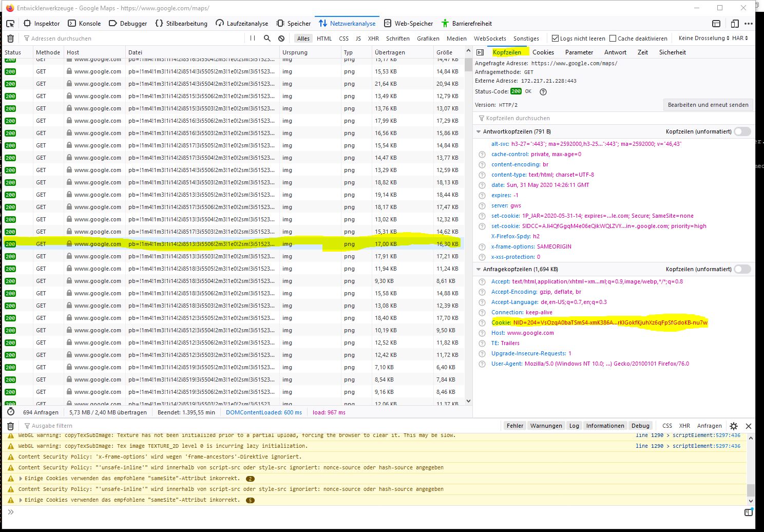Image resolution: width=764 pixels, height=532 pixels.
Task: Open the developer tools three-dot menu
Action: click(x=749, y=24)
